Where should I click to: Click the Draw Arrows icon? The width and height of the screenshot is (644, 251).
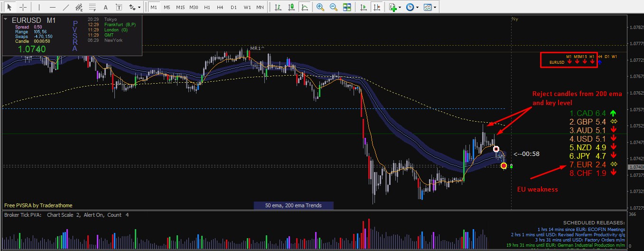coord(132,7)
